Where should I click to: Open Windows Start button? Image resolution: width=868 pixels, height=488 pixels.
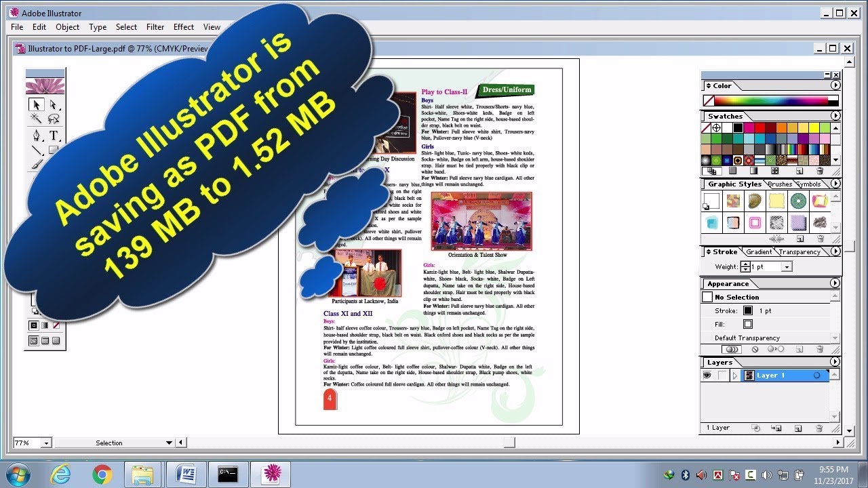pyautogui.click(x=17, y=474)
